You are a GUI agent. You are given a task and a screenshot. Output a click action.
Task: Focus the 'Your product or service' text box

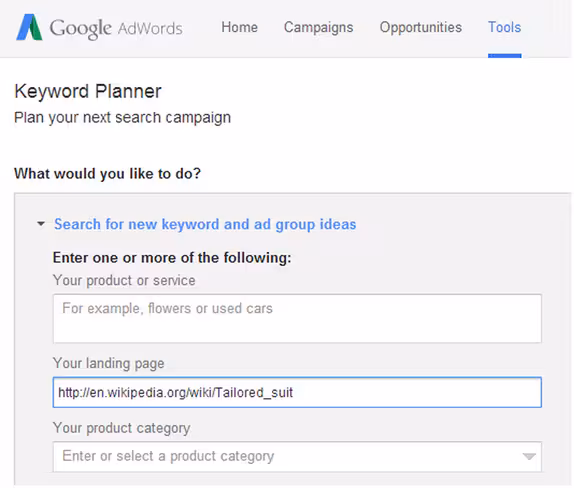click(297, 318)
